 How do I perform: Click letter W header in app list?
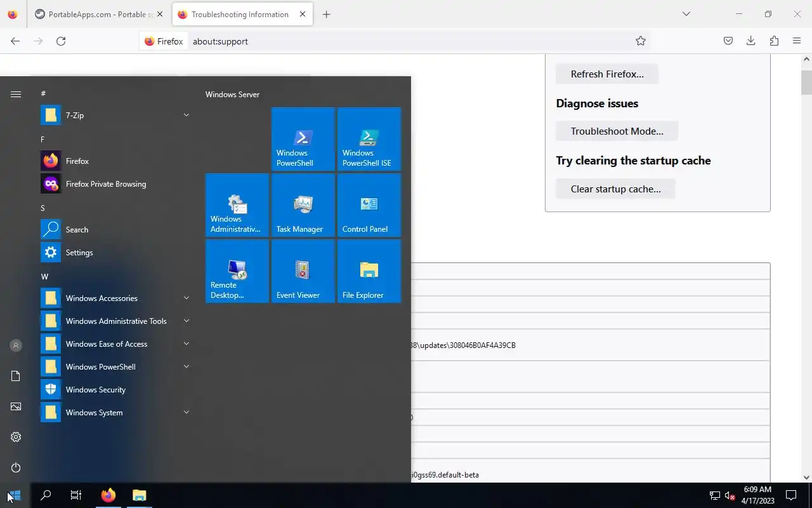[x=44, y=276]
